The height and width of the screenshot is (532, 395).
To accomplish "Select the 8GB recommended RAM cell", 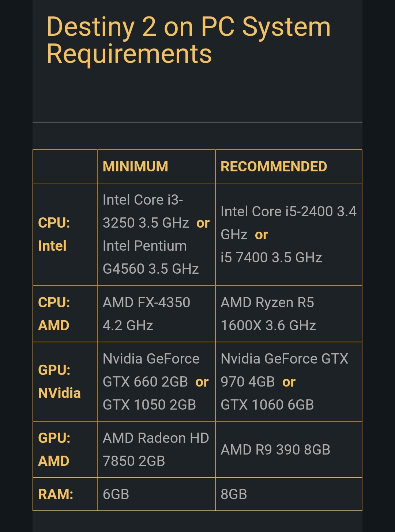I will pos(234,494).
